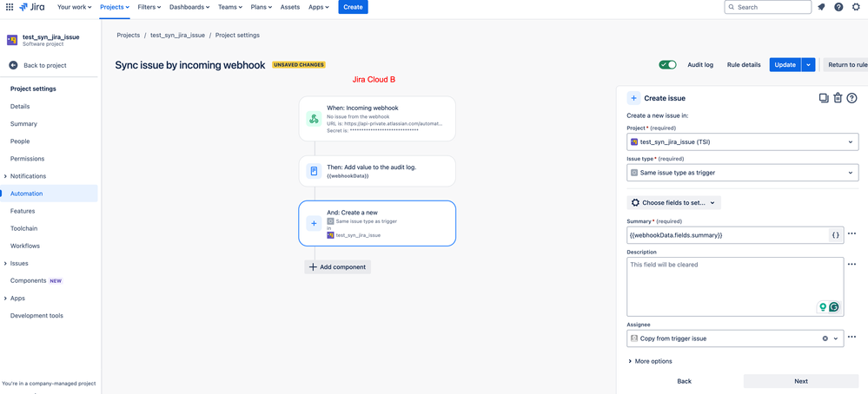Delete the Create issue component trash icon
Viewport: 868px width, 394px height.
point(838,98)
